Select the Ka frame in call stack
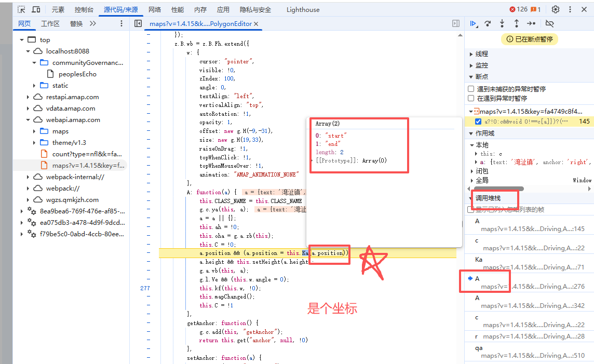 point(479,259)
